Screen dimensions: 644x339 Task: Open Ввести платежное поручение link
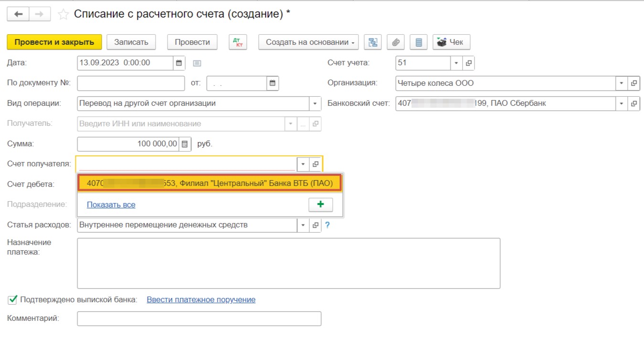201,299
